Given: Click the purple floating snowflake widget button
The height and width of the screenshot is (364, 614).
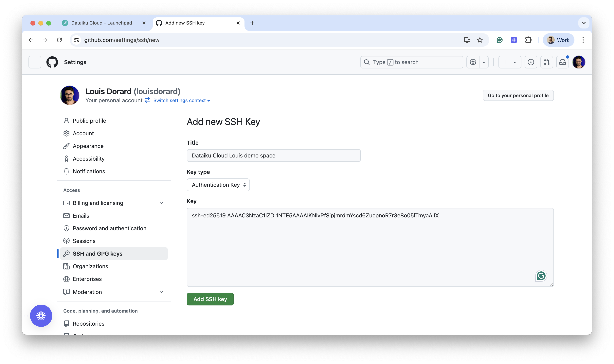Looking at the screenshot, I should click(41, 316).
